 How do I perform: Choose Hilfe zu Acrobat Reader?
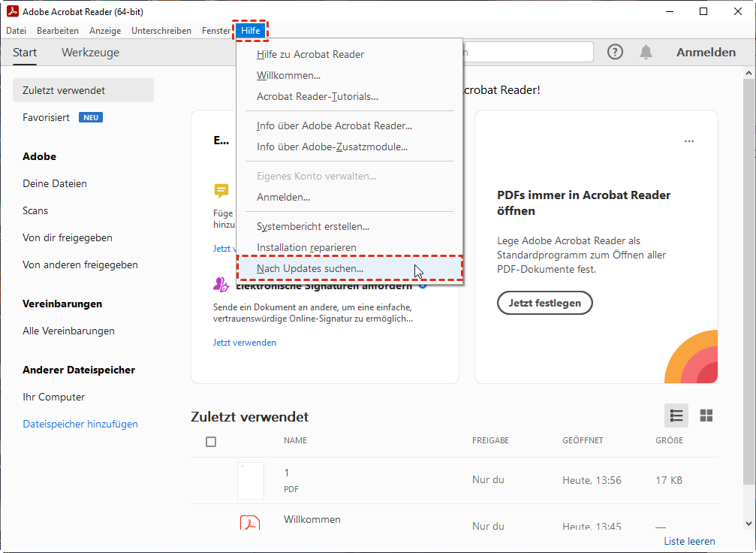350,55
